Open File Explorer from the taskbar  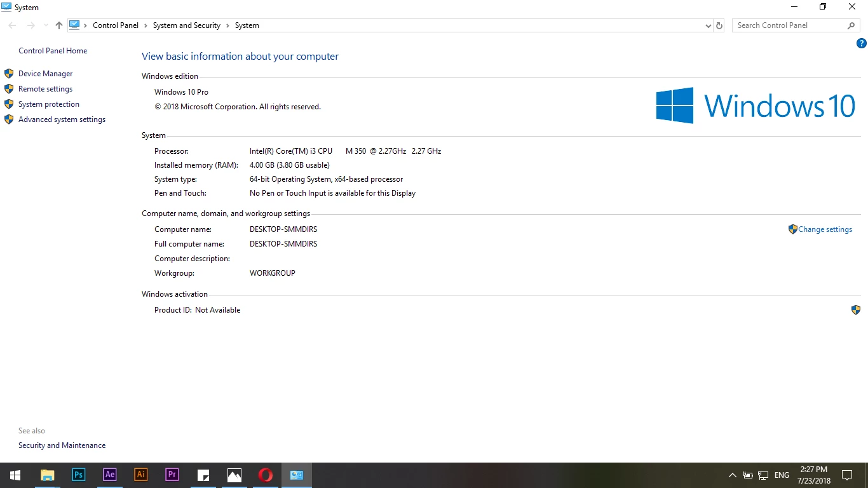tap(47, 475)
